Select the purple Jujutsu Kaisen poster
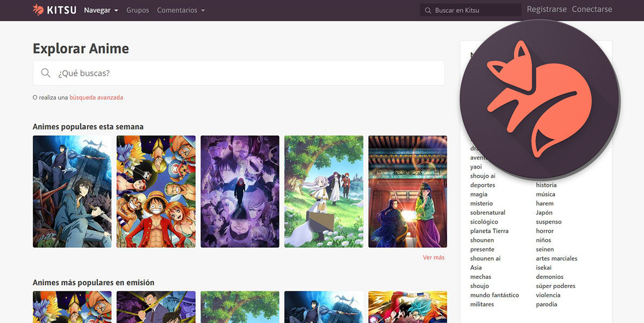This screenshot has height=323, width=644. pyautogui.click(x=240, y=191)
